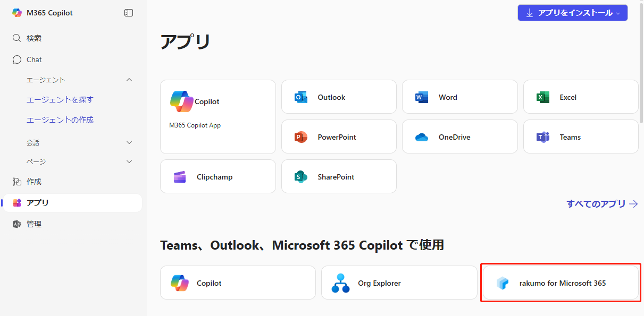Click the Word app icon
The width and height of the screenshot is (644, 316).
pyautogui.click(x=422, y=97)
